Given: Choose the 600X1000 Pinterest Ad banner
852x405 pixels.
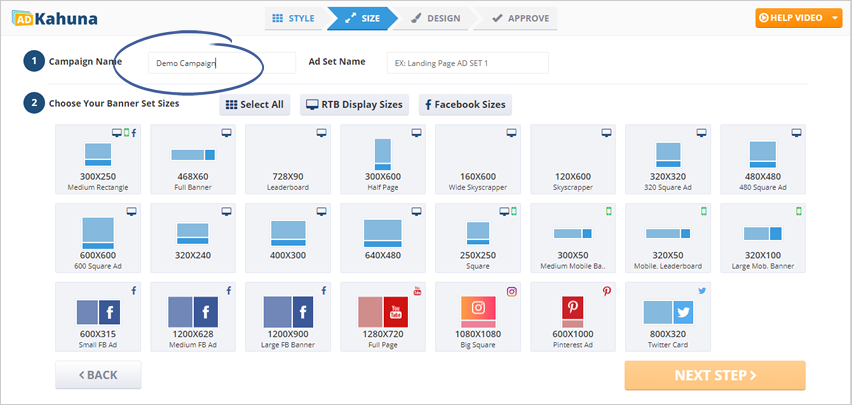Looking at the screenshot, I should tap(572, 320).
